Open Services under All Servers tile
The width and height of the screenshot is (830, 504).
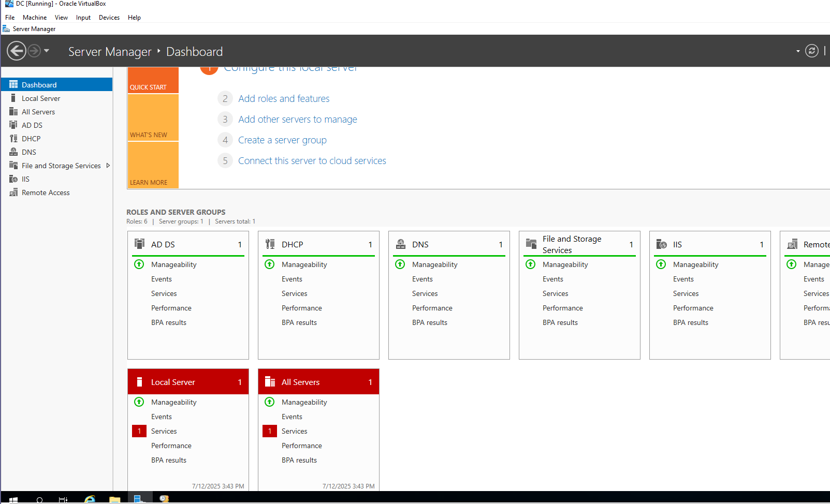tap(295, 431)
